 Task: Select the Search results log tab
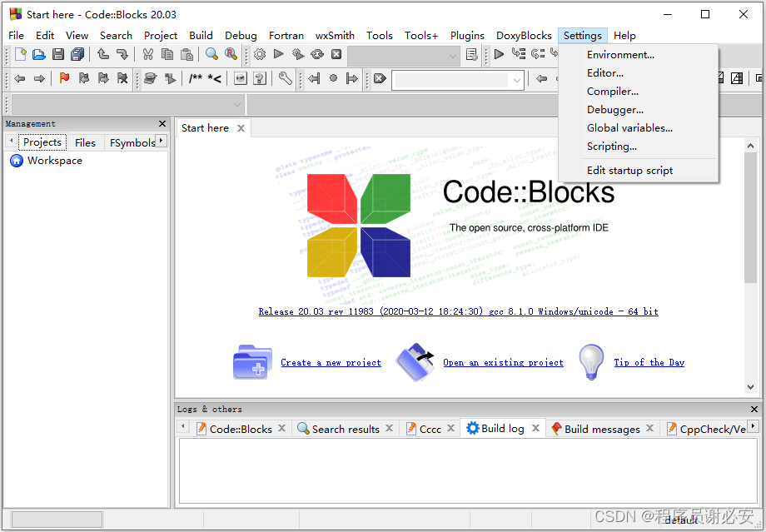346,429
